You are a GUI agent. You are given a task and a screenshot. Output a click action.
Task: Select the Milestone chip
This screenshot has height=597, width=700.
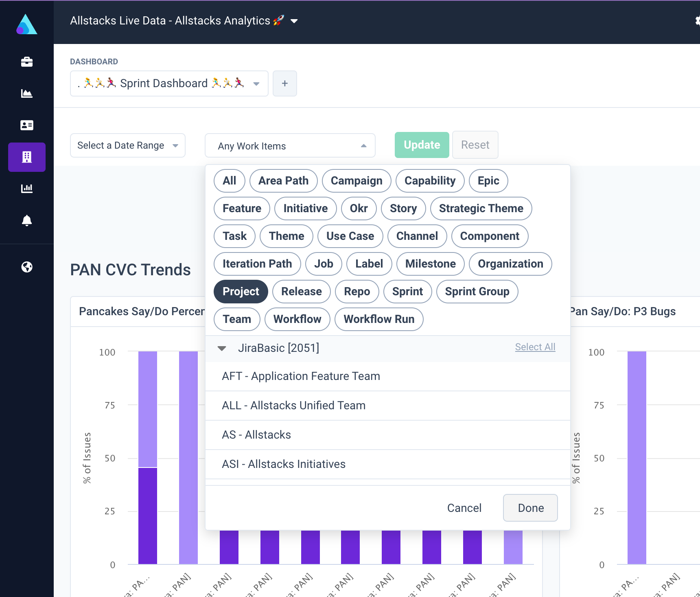(x=431, y=264)
